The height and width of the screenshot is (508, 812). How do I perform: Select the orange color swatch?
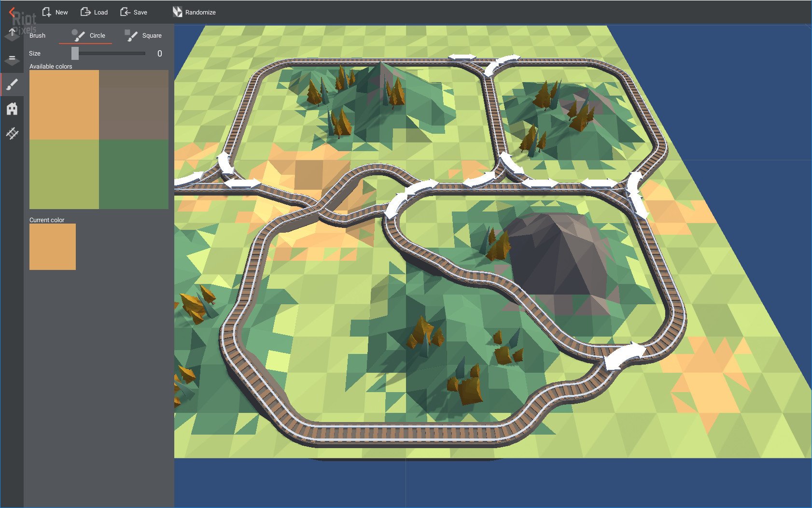pyautogui.click(x=63, y=105)
